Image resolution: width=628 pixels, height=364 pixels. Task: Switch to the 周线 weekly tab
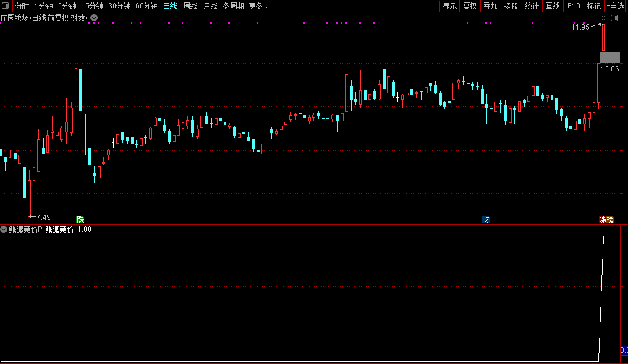click(x=190, y=6)
